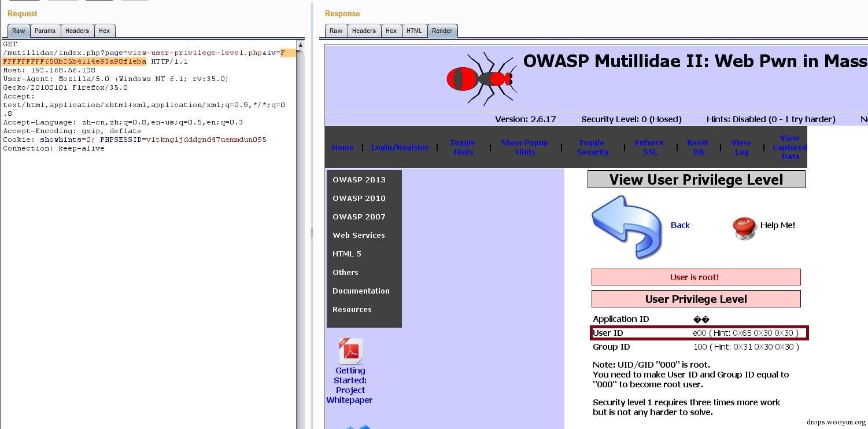Switch to the request Params tab
Image resolution: width=868 pixels, height=429 pixels.
coord(45,31)
